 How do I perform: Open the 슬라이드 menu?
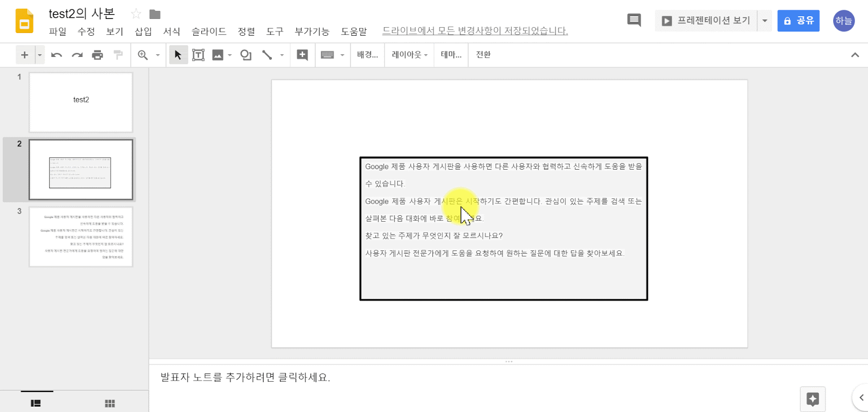tap(209, 31)
